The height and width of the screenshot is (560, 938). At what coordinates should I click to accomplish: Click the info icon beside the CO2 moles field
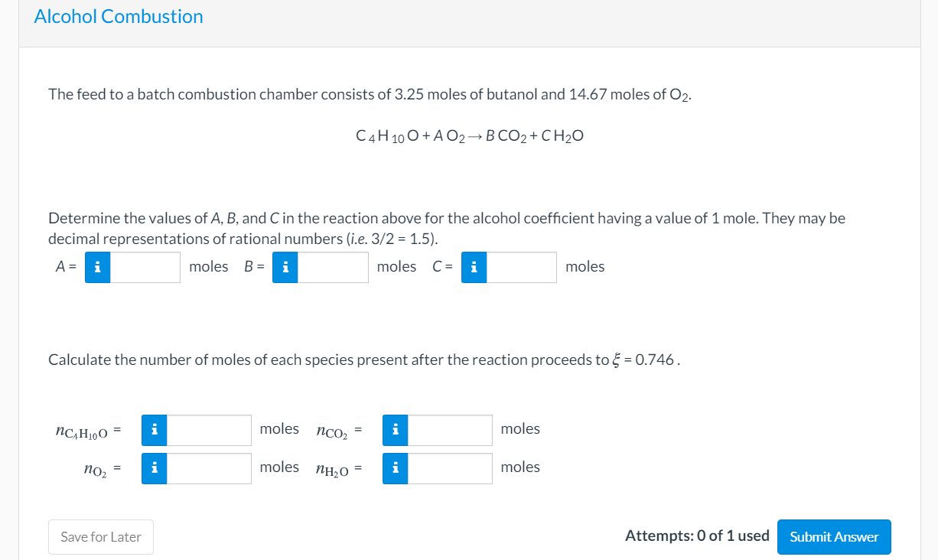(x=395, y=429)
